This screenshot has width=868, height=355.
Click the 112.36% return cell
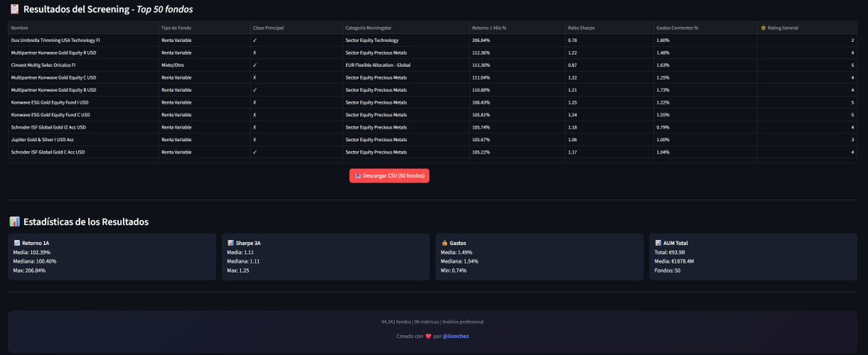coord(517,53)
